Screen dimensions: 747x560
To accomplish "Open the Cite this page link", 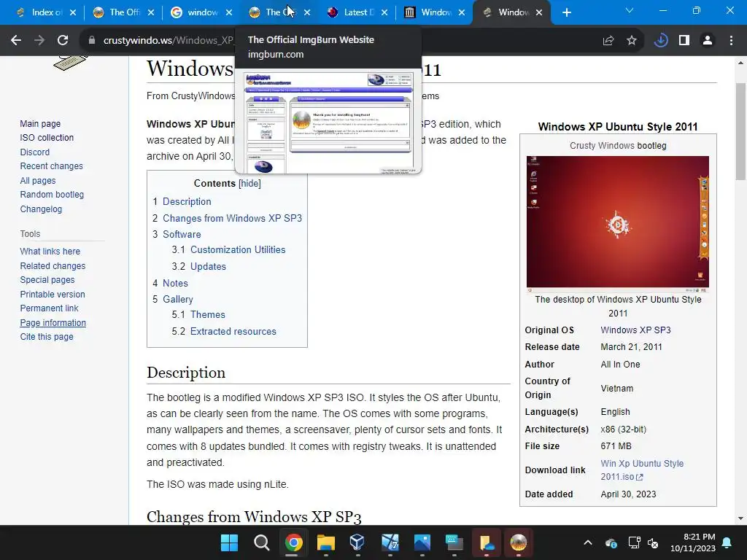I will click(x=47, y=337).
